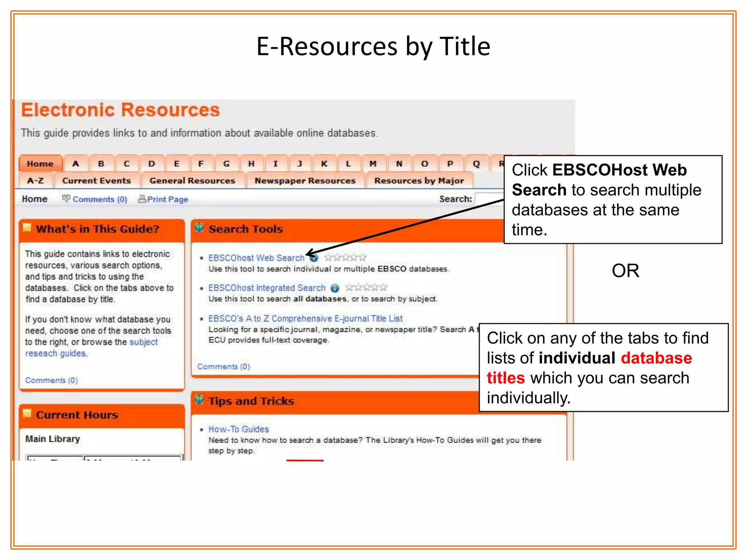Click the Print Page link
This screenshot has height=560, width=747.
[168, 199]
